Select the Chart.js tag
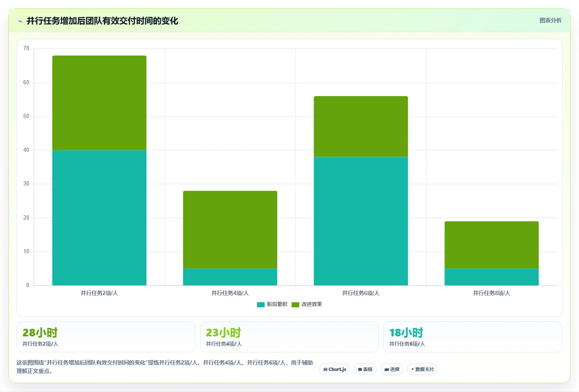579x392 pixels. (x=335, y=369)
